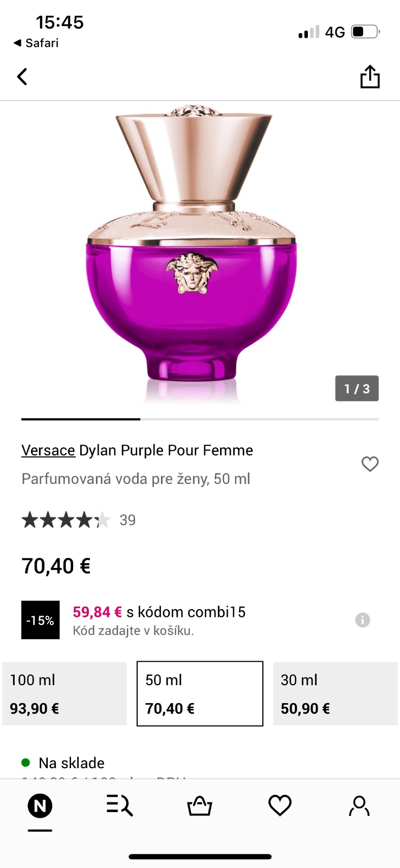This screenshot has height=868, width=400.
Task: Open the shopping basket icon
Action: click(x=199, y=806)
